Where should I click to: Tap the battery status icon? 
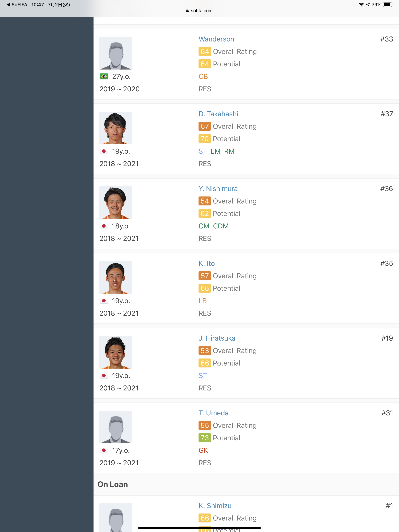[x=388, y=4]
